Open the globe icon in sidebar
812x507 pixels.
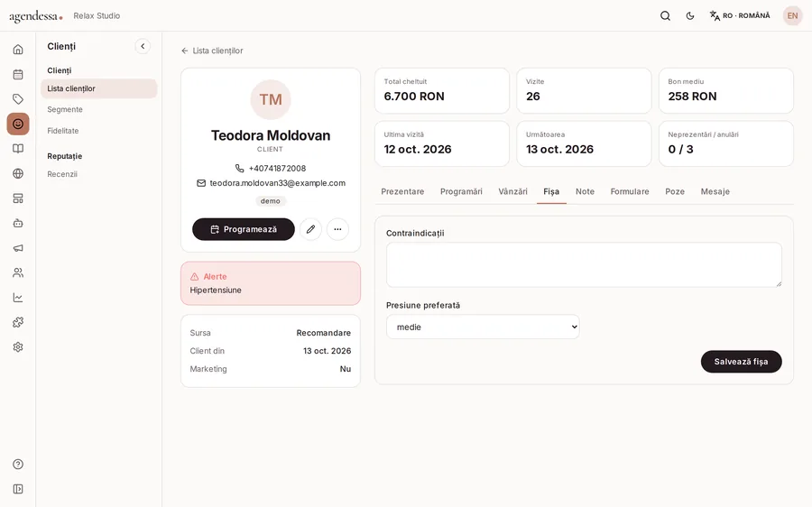point(18,173)
